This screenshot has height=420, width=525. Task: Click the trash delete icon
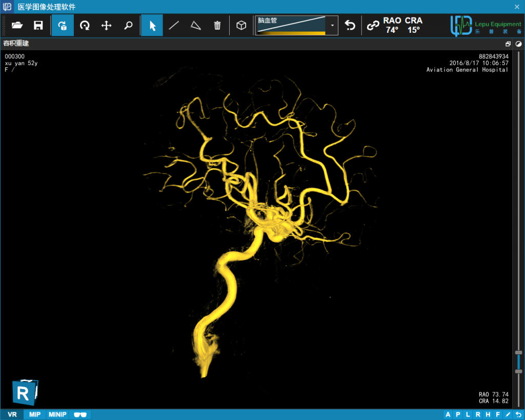[x=217, y=25]
